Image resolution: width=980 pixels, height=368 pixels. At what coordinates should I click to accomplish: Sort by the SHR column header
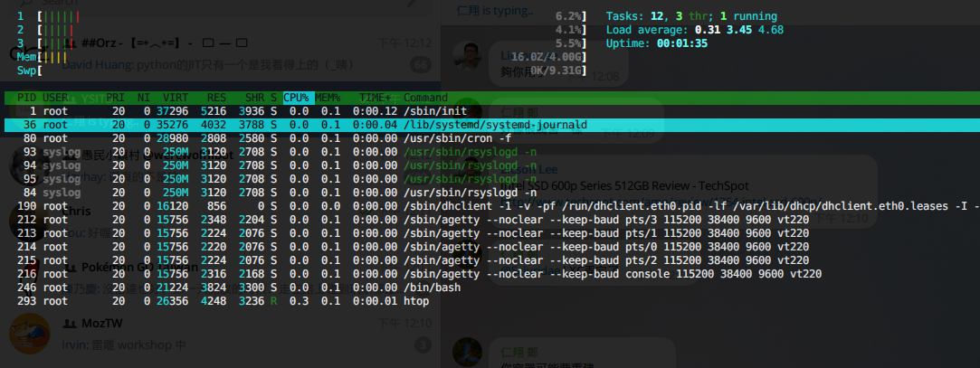click(254, 98)
